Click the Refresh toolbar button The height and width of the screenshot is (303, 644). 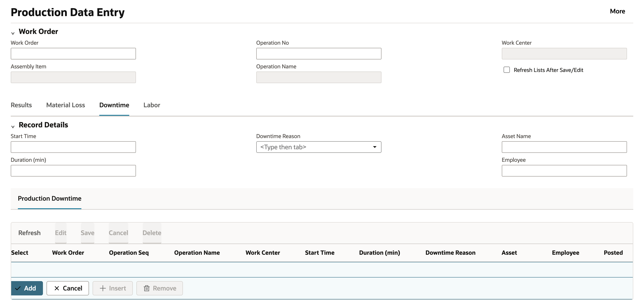[x=30, y=233]
